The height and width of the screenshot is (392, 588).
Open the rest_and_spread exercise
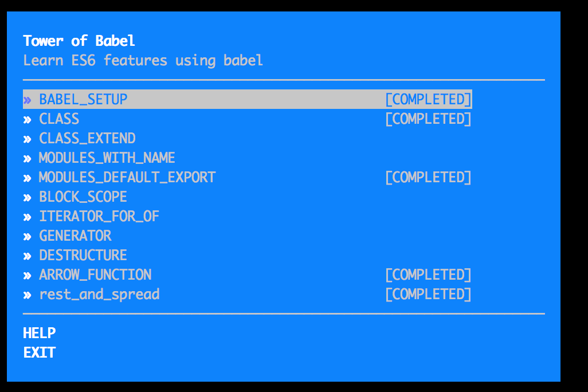tap(99, 294)
